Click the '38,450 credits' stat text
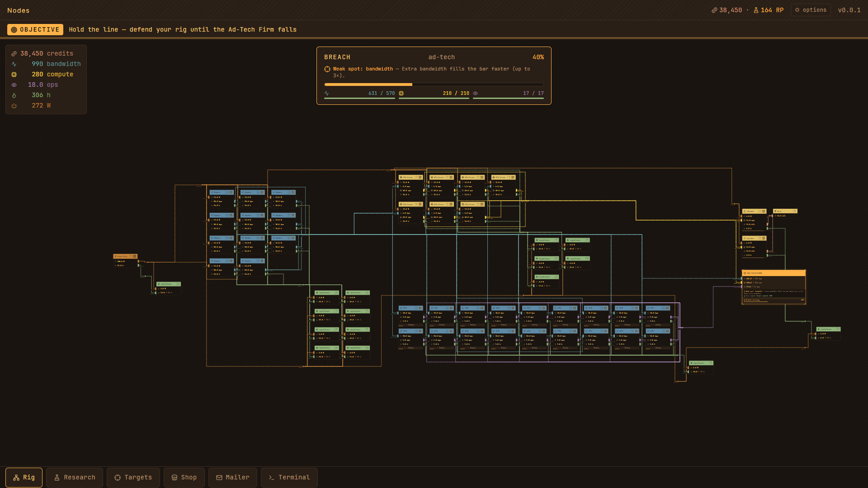The height and width of the screenshot is (488, 868). (x=47, y=54)
